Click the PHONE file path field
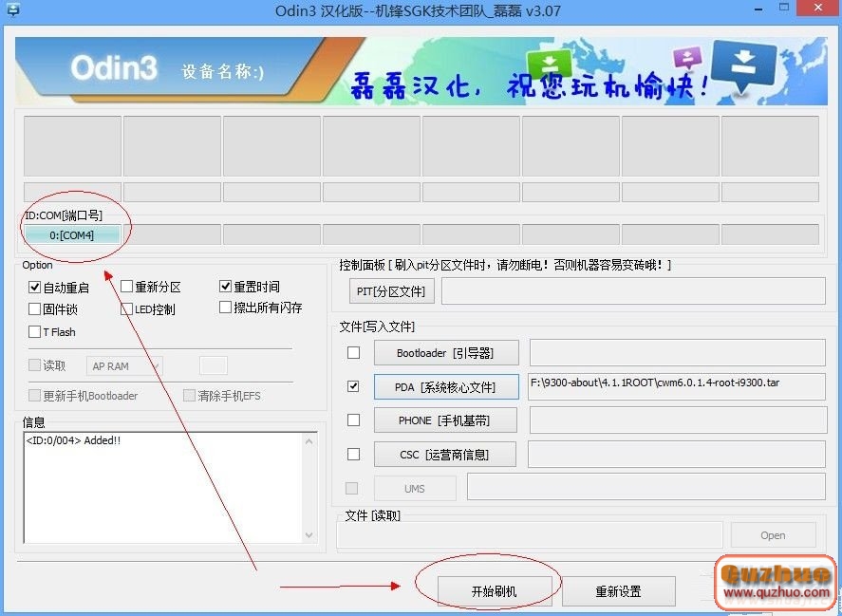The width and height of the screenshot is (842, 616). 678,420
